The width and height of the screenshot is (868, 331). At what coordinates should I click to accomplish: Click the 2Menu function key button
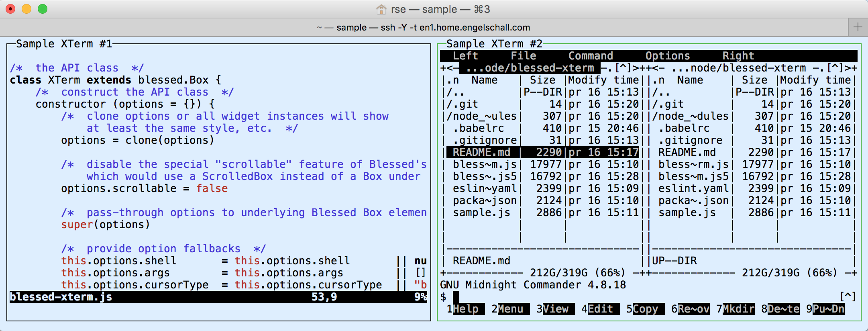click(510, 309)
